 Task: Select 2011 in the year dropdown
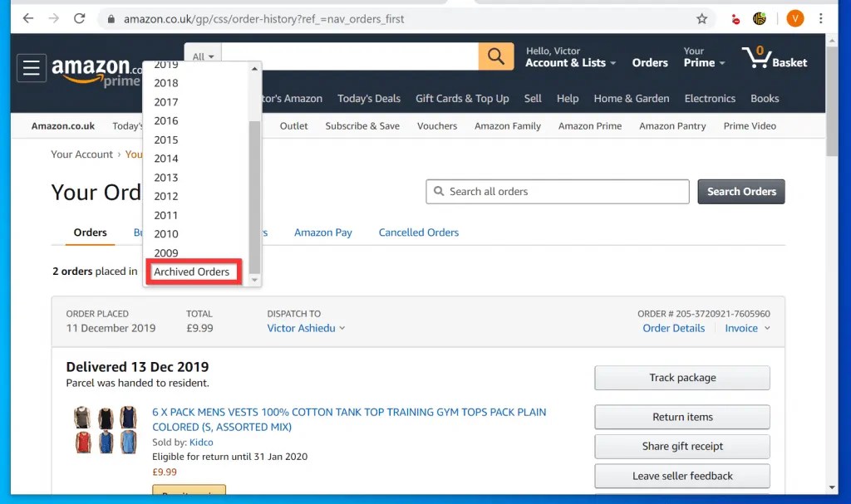click(x=166, y=215)
